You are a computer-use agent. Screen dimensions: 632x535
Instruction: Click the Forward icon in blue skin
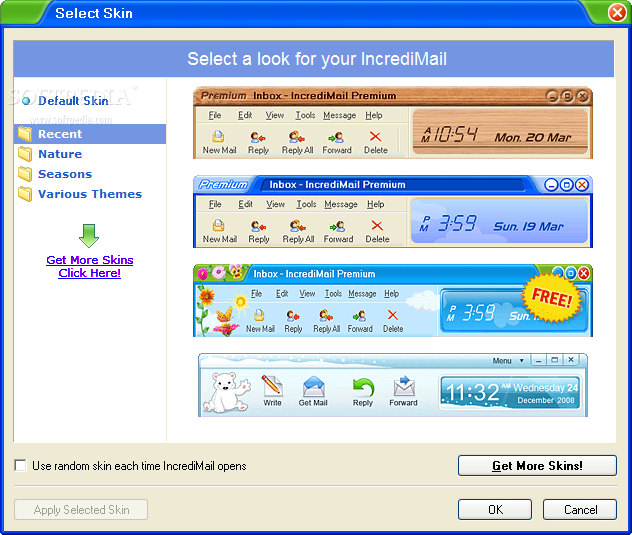point(337,226)
